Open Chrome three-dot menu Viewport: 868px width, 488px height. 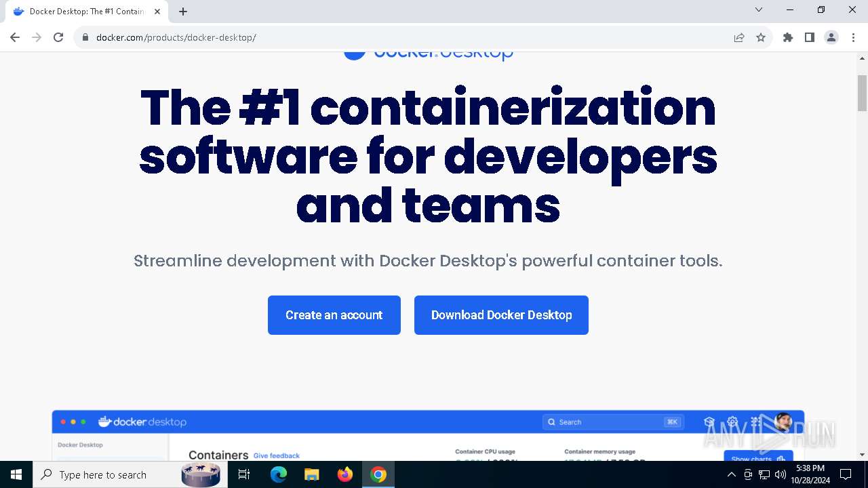[x=853, y=37]
